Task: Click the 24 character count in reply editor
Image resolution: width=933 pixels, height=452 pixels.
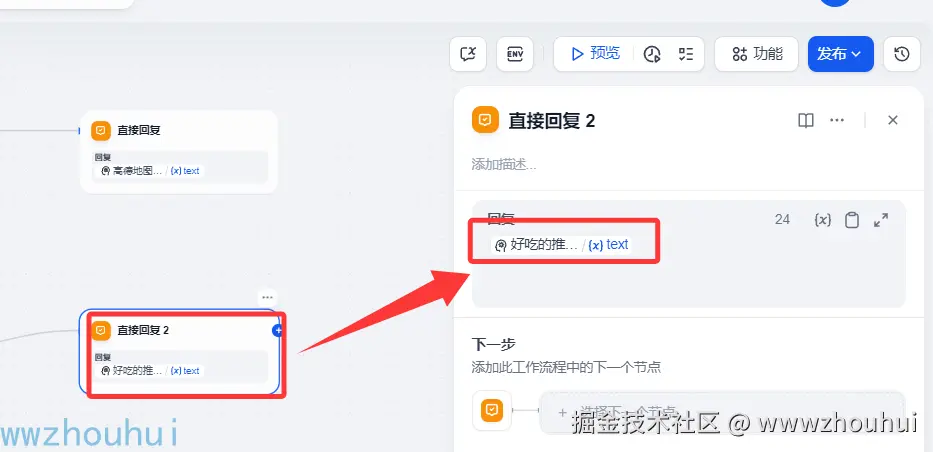Action: [x=782, y=220]
